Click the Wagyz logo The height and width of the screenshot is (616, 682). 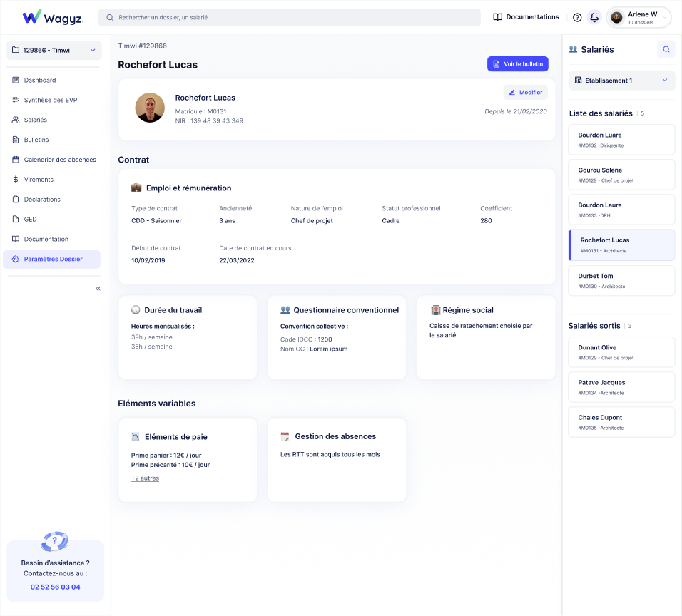coord(53,17)
